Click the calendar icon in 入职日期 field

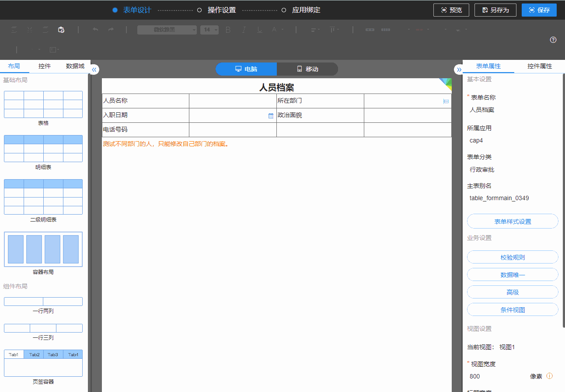point(271,116)
